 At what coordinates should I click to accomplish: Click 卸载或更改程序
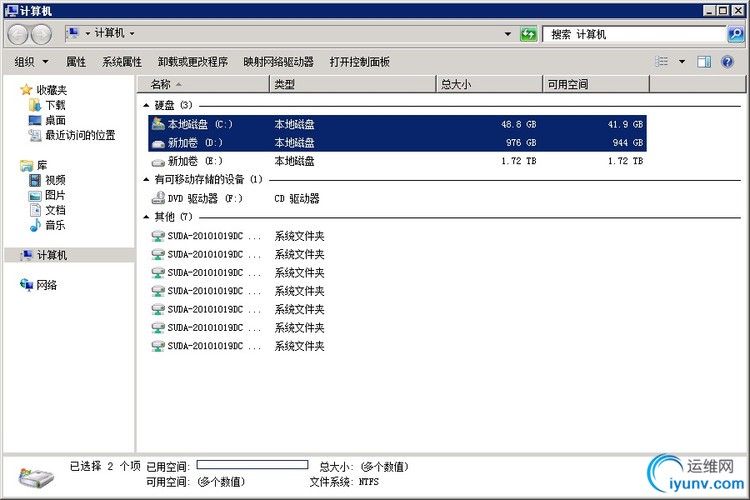pos(192,62)
